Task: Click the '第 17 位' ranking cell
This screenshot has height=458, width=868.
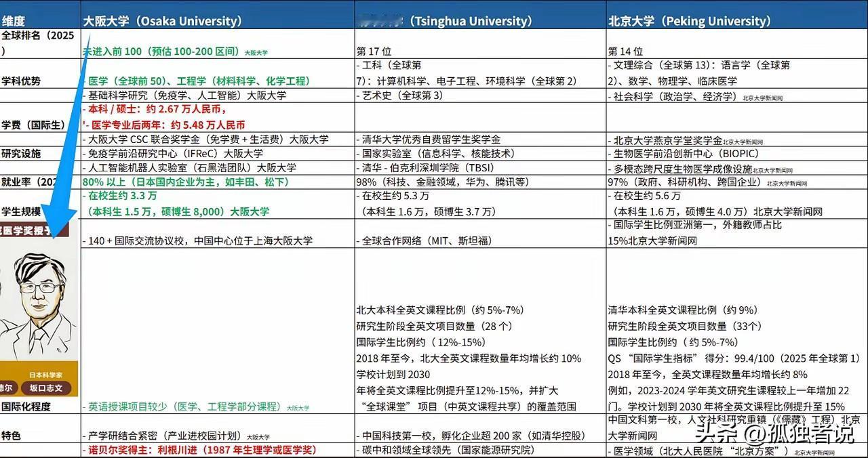Action: [x=376, y=51]
